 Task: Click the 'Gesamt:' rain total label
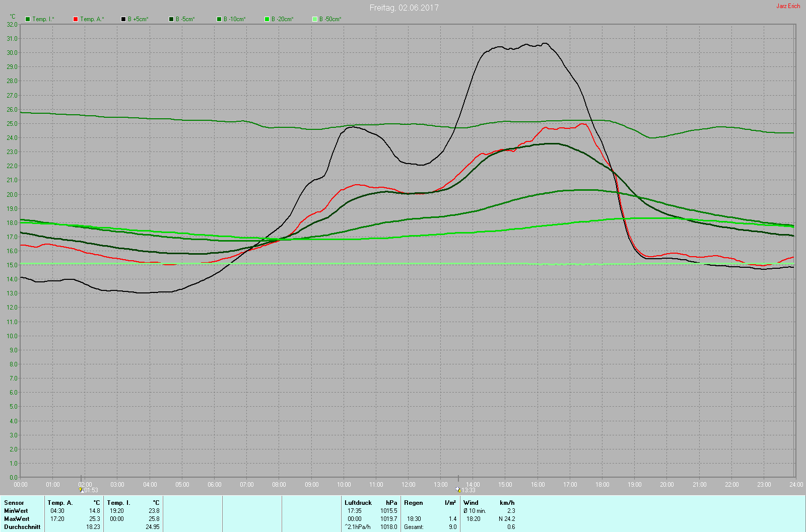click(414, 527)
